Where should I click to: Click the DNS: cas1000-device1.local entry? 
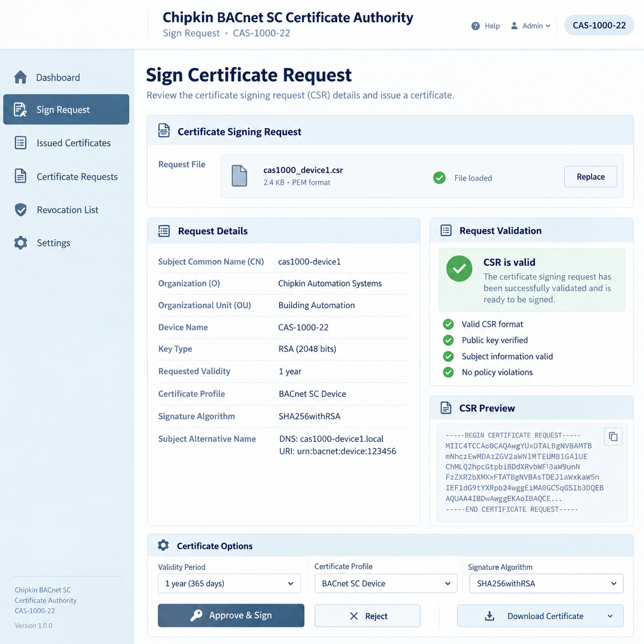(331, 439)
